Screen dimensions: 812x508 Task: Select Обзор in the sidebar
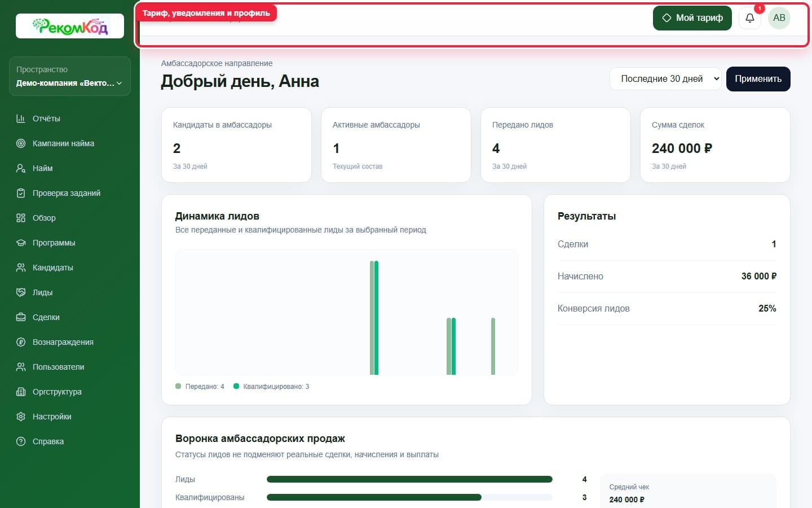coord(70,218)
